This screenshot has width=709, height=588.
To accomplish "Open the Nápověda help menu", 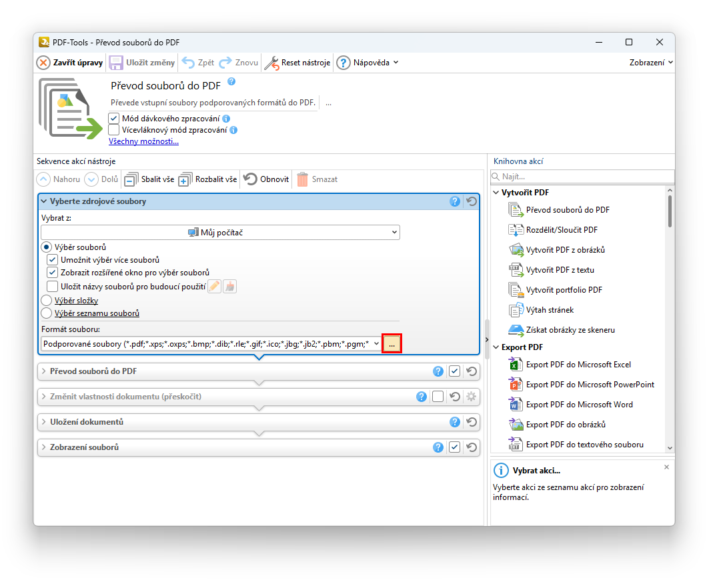I will (368, 63).
